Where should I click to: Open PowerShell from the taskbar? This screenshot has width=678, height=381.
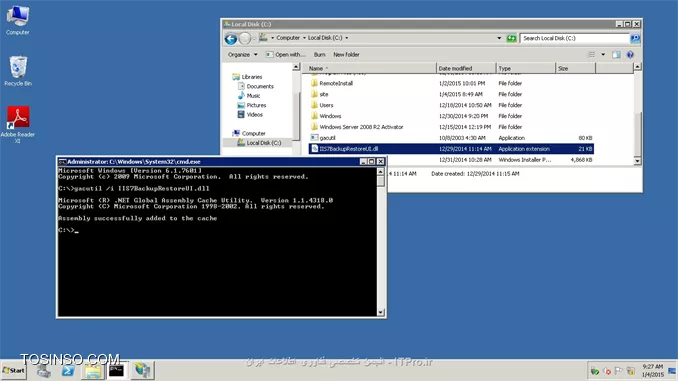click(68, 371)
